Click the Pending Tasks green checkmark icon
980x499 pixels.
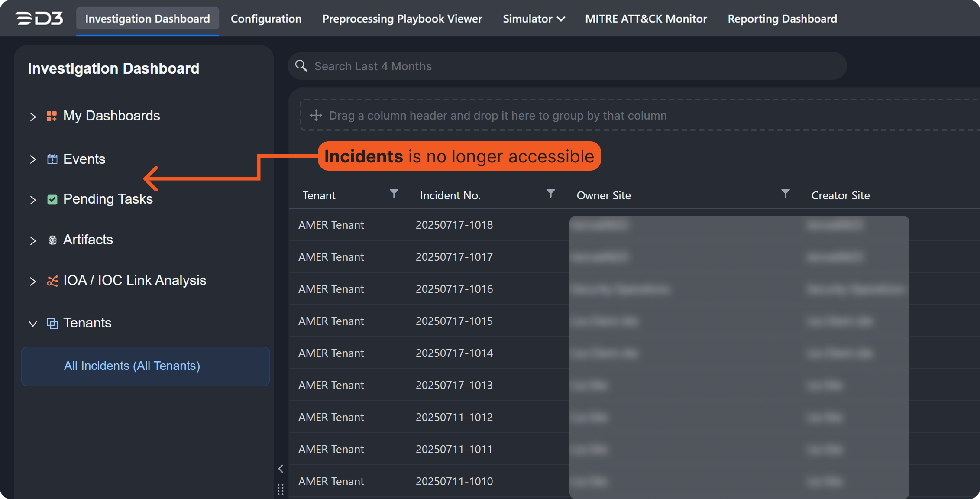coord(52,199)
